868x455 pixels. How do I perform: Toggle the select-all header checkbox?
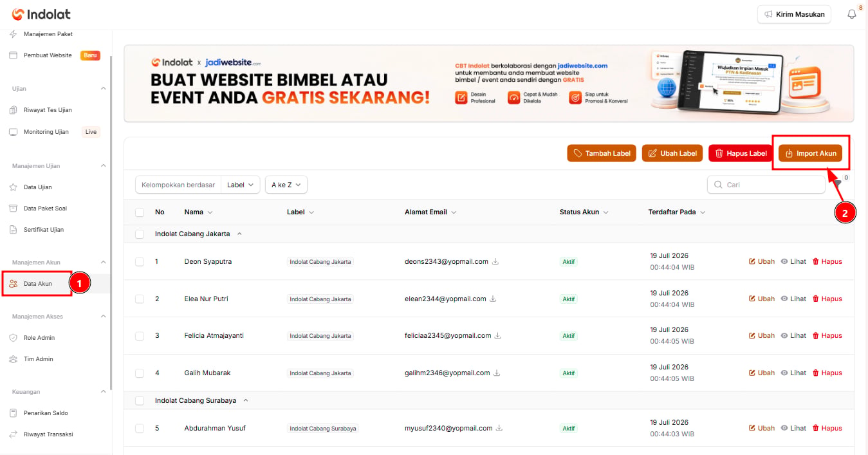point(140,212)
